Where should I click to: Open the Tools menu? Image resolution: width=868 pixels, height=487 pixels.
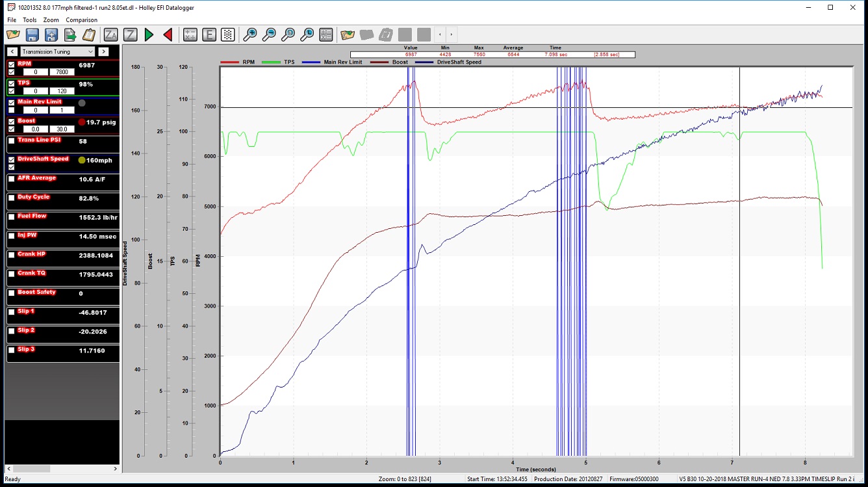point(30,20)
